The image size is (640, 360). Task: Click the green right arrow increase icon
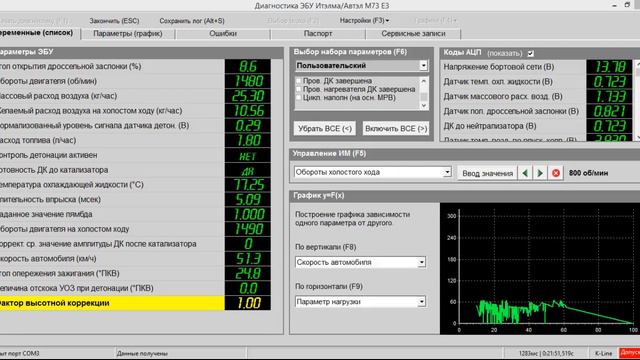point(540,173)
